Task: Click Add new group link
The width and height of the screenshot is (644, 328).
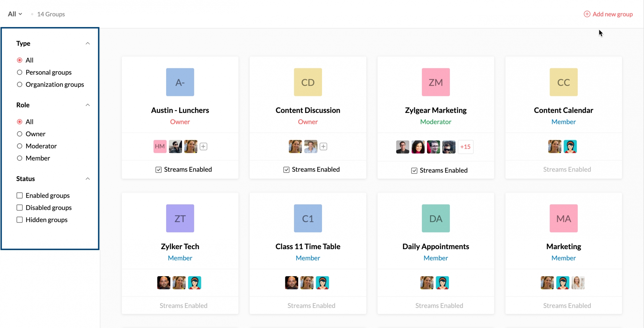Action: click(608, 14)
